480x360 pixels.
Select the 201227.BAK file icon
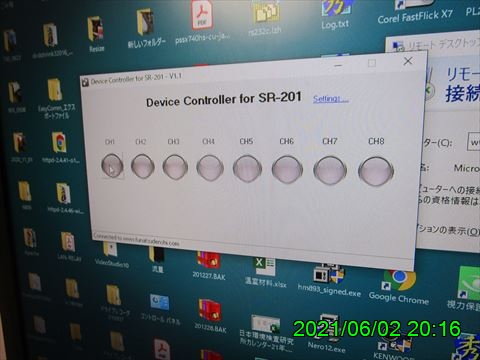point(209,266)
